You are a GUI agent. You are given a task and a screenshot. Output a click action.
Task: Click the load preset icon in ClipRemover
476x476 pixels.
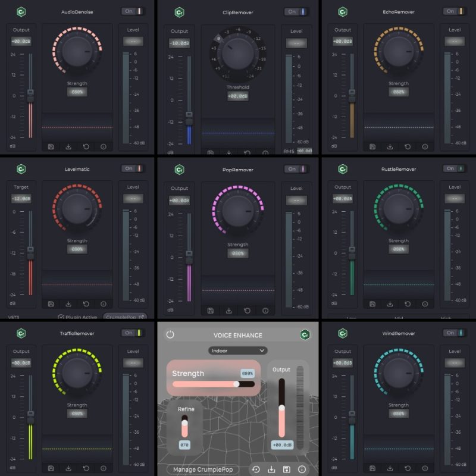(228, 152)
